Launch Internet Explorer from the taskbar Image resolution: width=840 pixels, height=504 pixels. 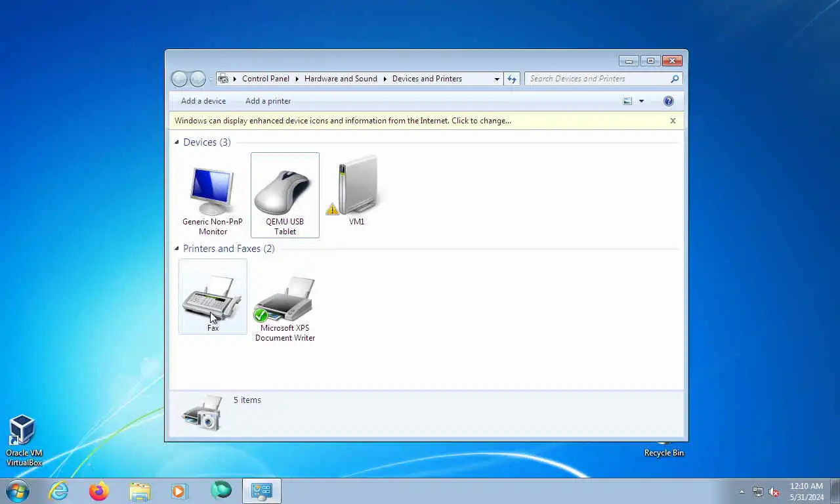coord(58,491)
